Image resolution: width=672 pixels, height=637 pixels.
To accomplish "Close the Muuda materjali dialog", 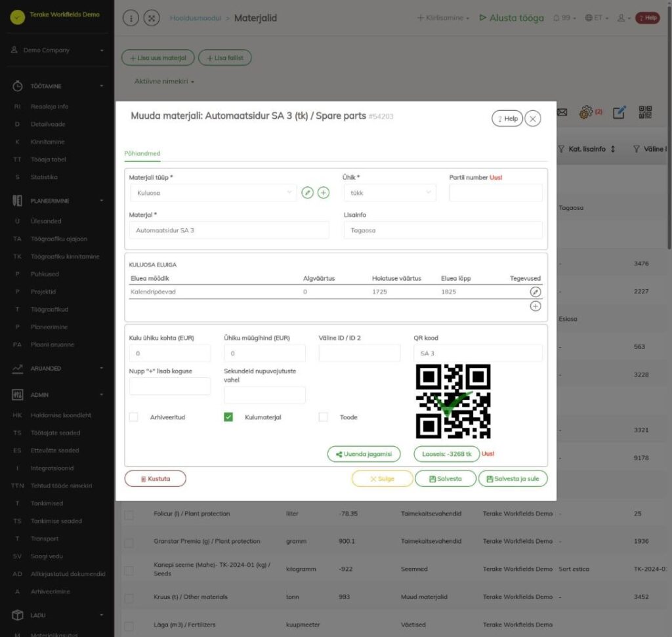I will 533,119.
